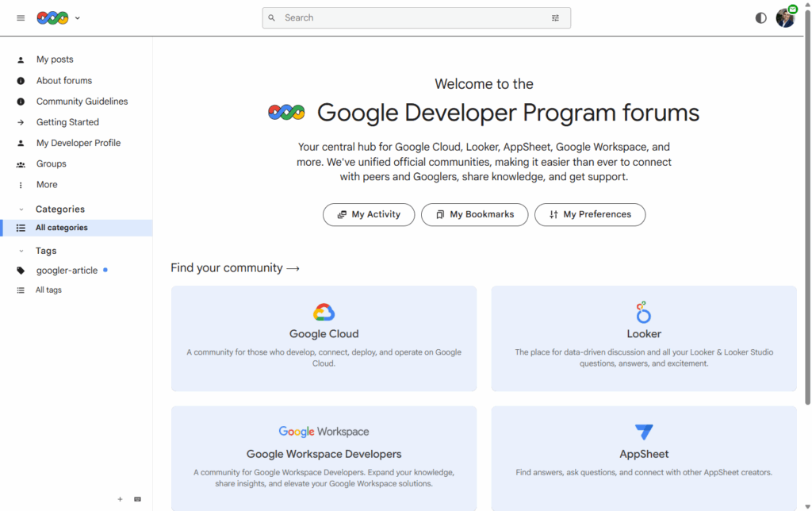Screen dimensions: 812x511
Task: Click the list icon beside All categories
Action: 21,228
